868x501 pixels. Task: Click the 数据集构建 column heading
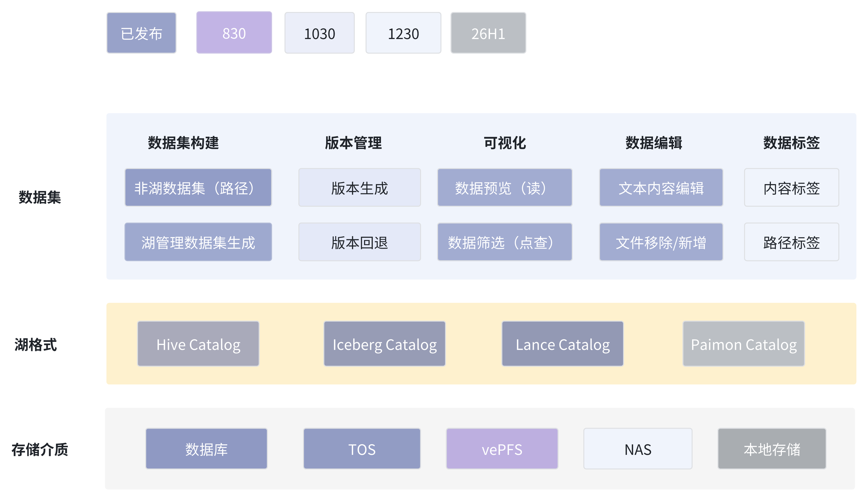click(183, 142)
